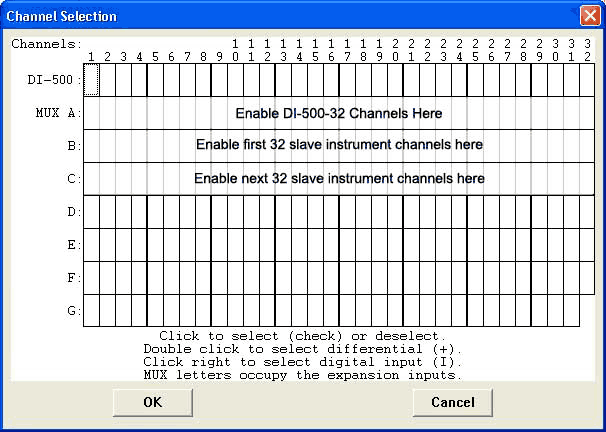Cancel the Channel Selection dialog
This screenshot has width=606, height=432.
453,402
